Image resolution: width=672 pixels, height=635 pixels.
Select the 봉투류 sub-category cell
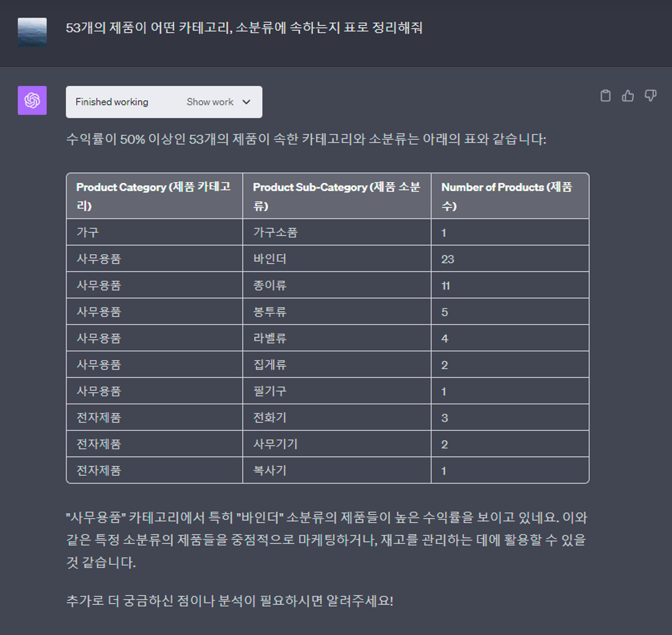point(337,311)
